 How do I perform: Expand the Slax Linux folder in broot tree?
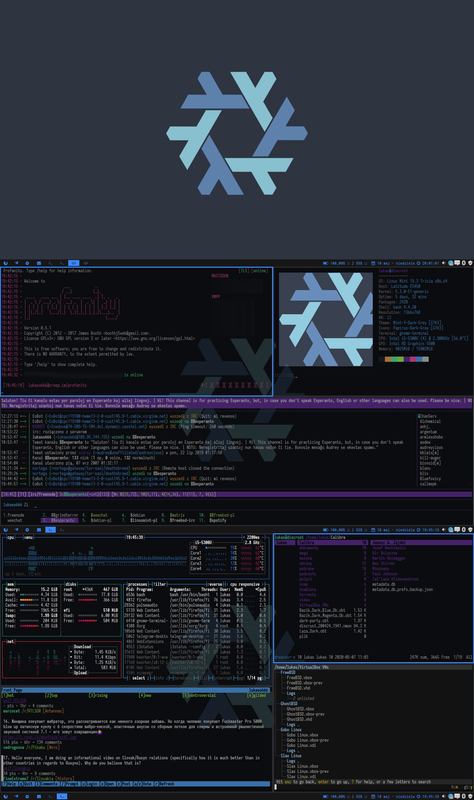click(291, 756)
